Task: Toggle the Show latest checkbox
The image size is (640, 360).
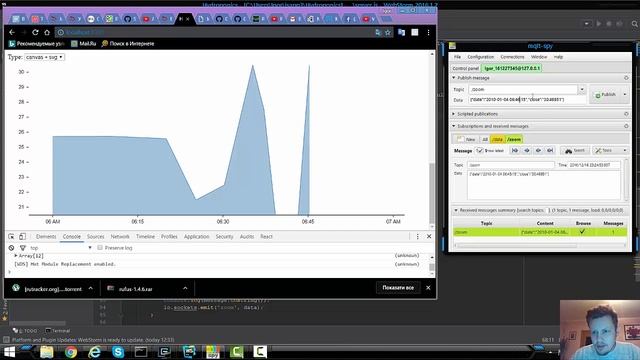Action: coord(480,151)
